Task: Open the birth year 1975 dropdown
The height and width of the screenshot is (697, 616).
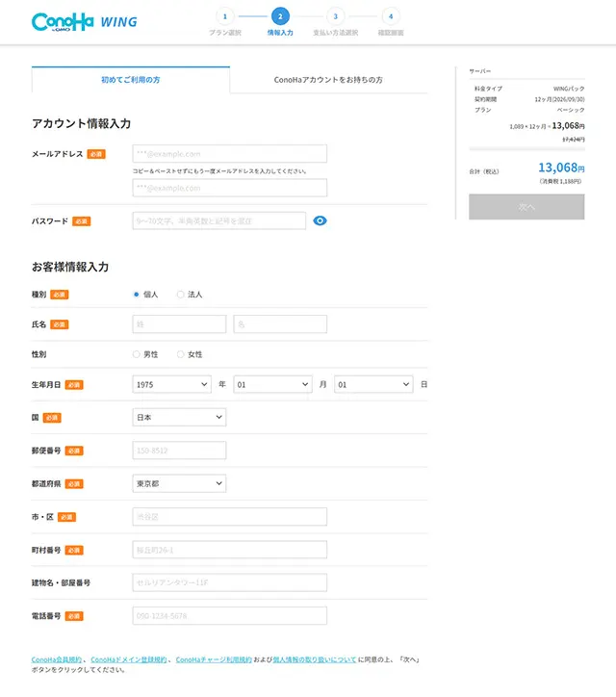Action: point(171,384)
